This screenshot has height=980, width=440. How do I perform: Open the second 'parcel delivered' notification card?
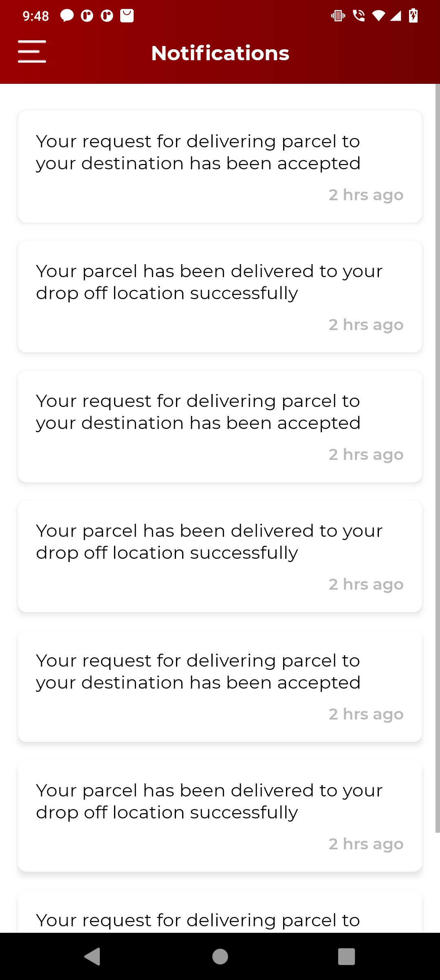tap(220, 556)
